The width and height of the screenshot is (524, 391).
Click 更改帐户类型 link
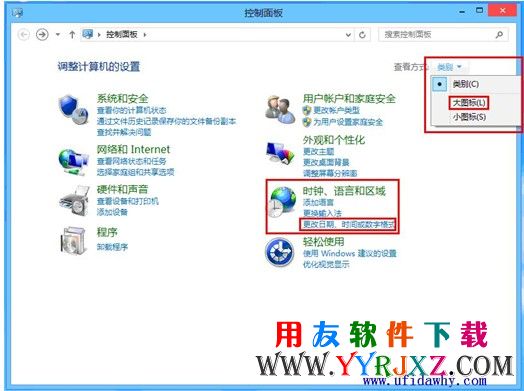point(337,110)
